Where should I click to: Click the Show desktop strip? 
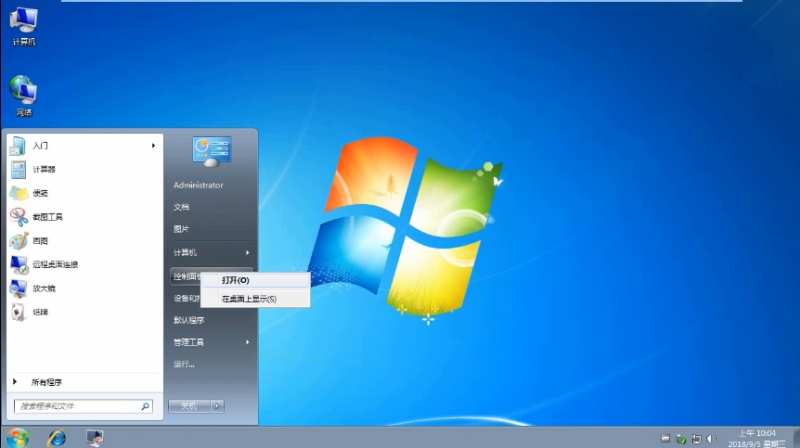(x=796, y=438)
